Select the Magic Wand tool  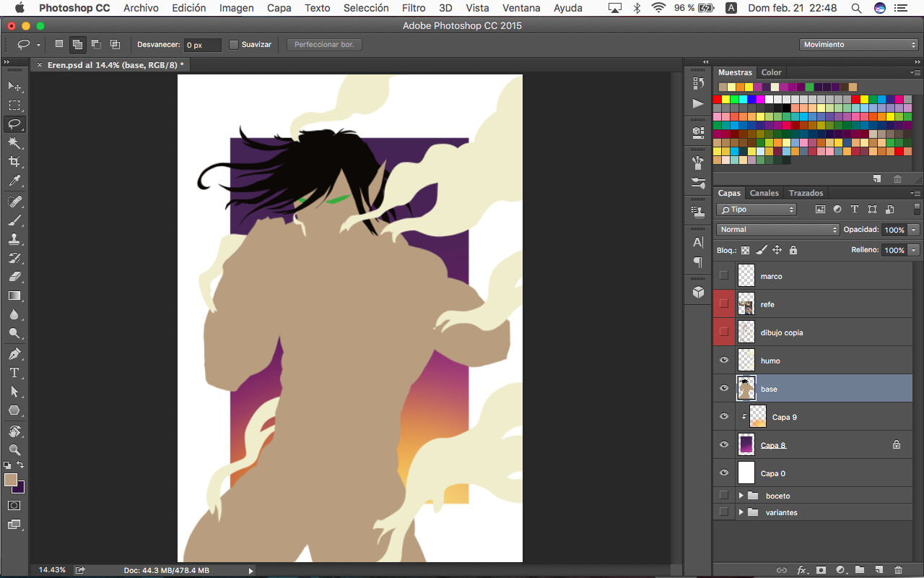pyautogui.click(x=14, y=143)
